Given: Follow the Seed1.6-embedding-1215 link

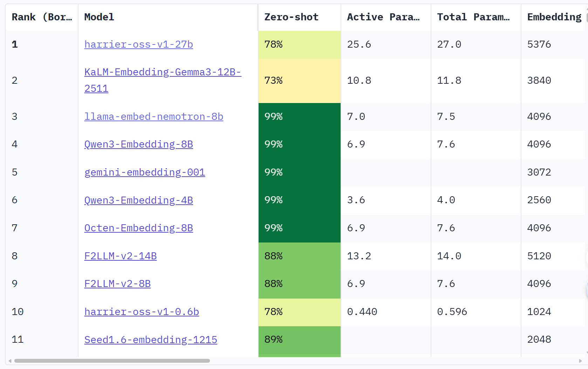Looking at the screenshot, I should [151, 340].
